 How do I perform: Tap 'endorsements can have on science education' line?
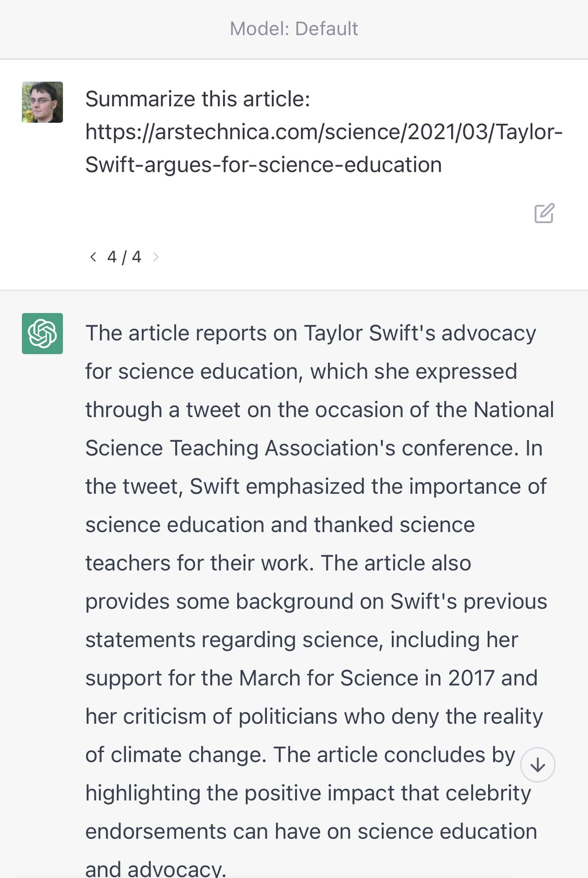tap(311, 832)
